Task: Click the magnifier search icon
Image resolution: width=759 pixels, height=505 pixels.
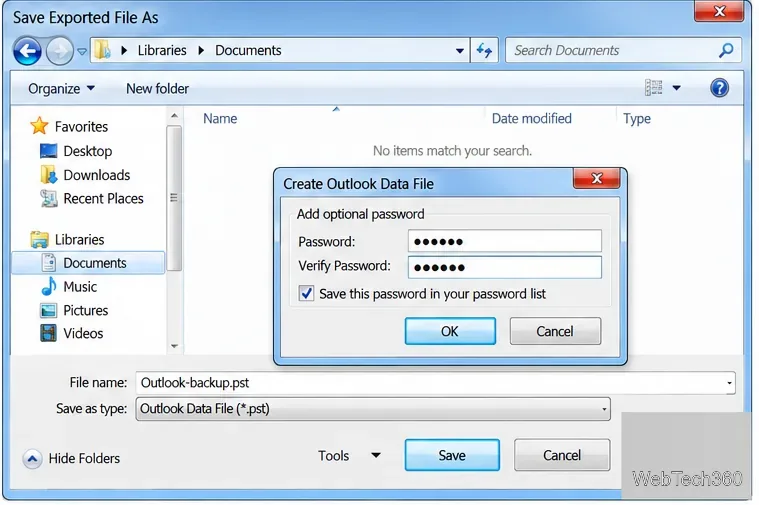Action: (x=726, y=50)
